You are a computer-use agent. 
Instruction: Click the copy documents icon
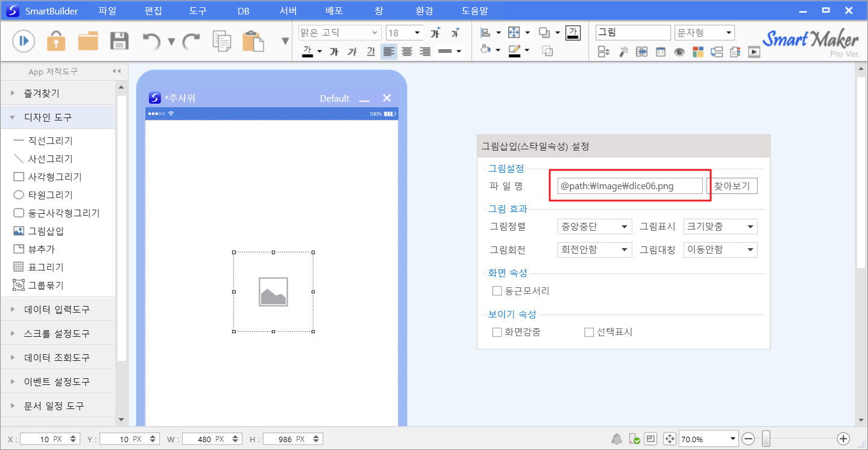(x=222, y=41)
